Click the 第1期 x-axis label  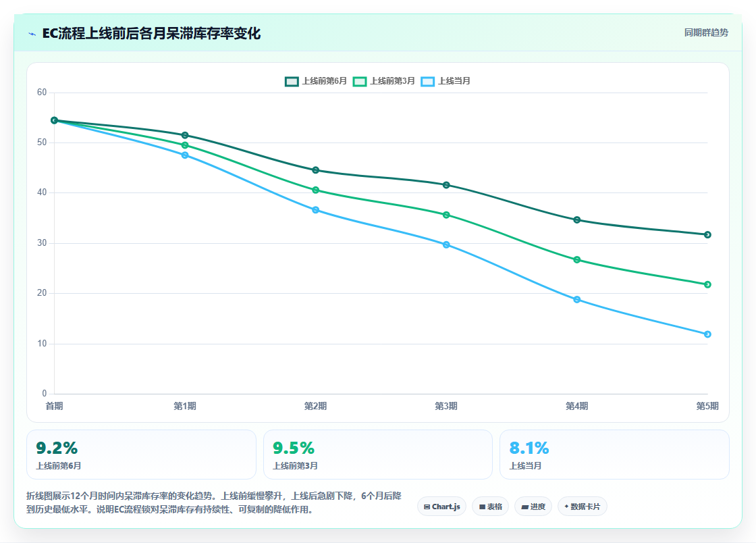(x=185, y=406)
